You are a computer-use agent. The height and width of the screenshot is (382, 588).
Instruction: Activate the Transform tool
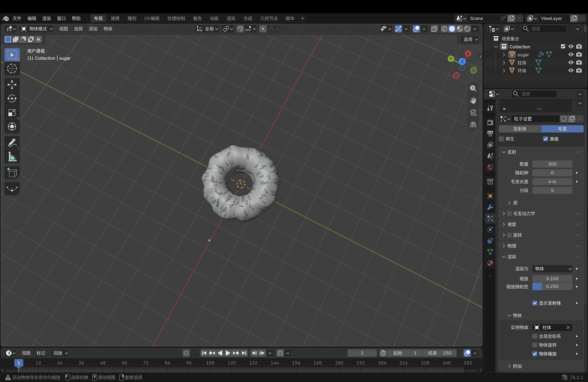[x=12, y=127]
